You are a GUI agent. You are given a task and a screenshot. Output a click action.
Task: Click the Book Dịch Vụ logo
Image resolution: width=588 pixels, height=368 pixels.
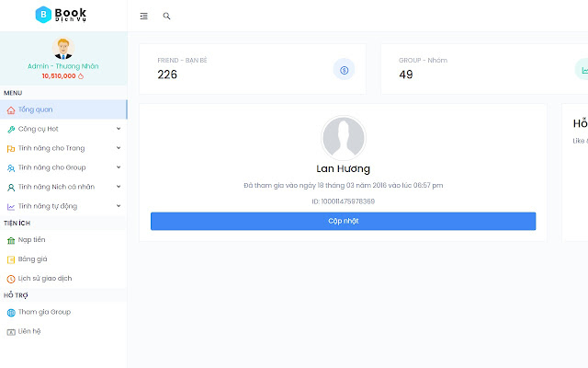coord(61,15)
